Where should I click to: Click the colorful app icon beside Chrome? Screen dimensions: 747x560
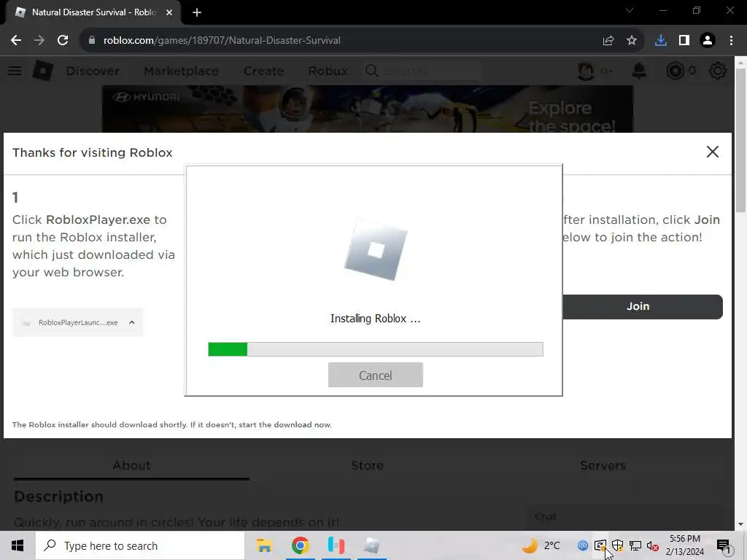(x=336, y=545)
